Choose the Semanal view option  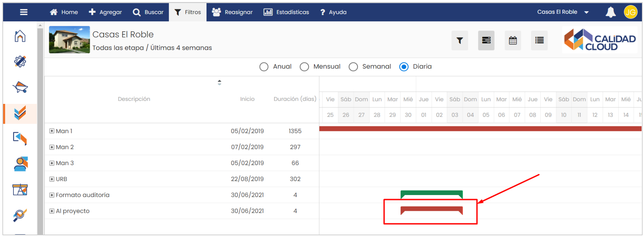tap(353, 67)
